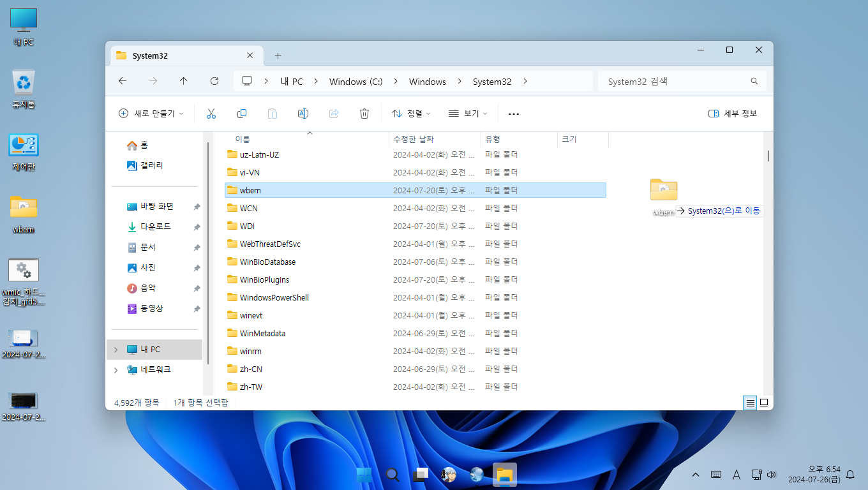Click the Share icon in toolbar
This screenshot has height=490, width=868.
333,114
